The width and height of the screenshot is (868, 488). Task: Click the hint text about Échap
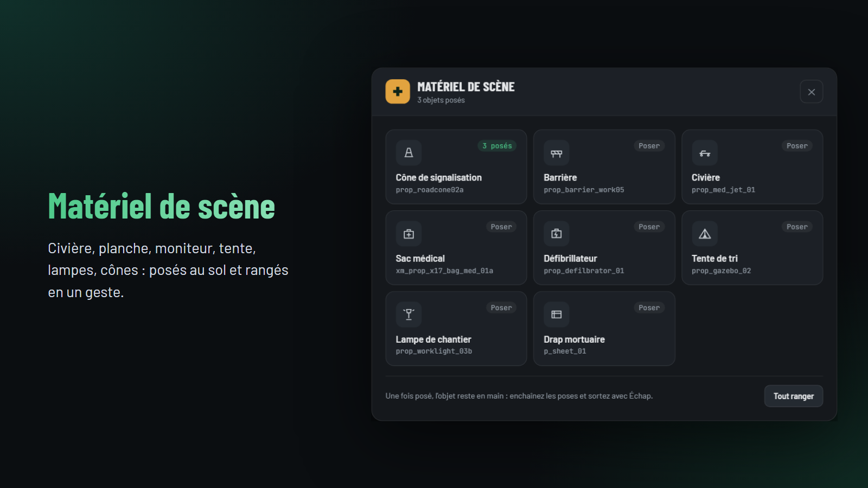(x=519, y=396)
